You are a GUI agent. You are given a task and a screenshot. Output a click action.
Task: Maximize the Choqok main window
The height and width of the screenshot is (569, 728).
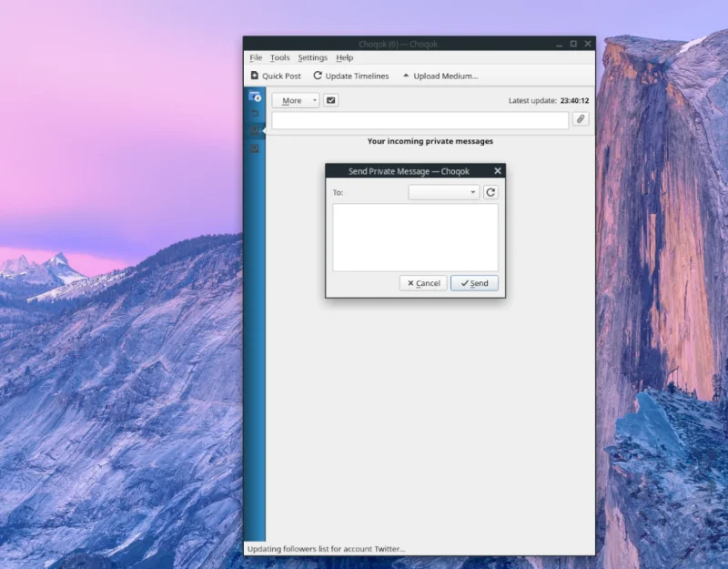(x=573, y=44)
